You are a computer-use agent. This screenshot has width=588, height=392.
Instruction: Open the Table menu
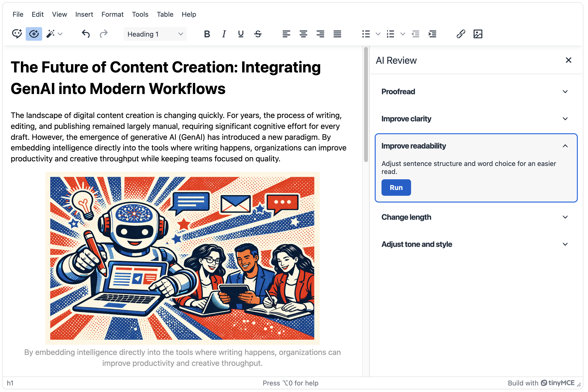165,14
